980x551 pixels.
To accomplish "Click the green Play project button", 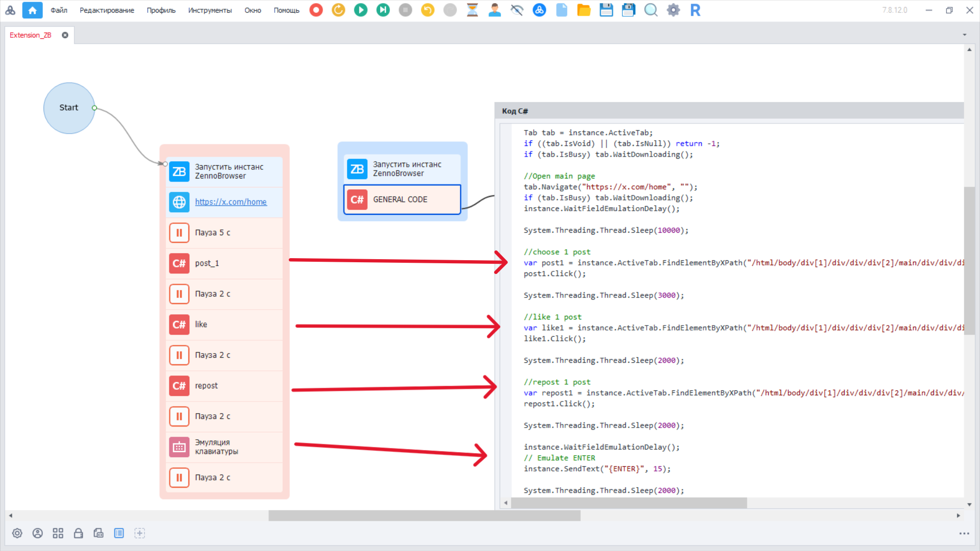I will (x=360, y=10).
